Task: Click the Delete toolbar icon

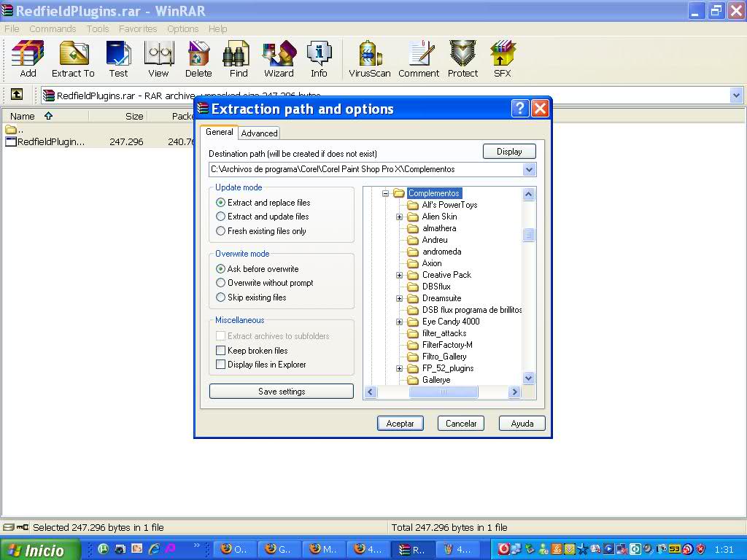Action: pyautogui.click(x=198, y=59)
